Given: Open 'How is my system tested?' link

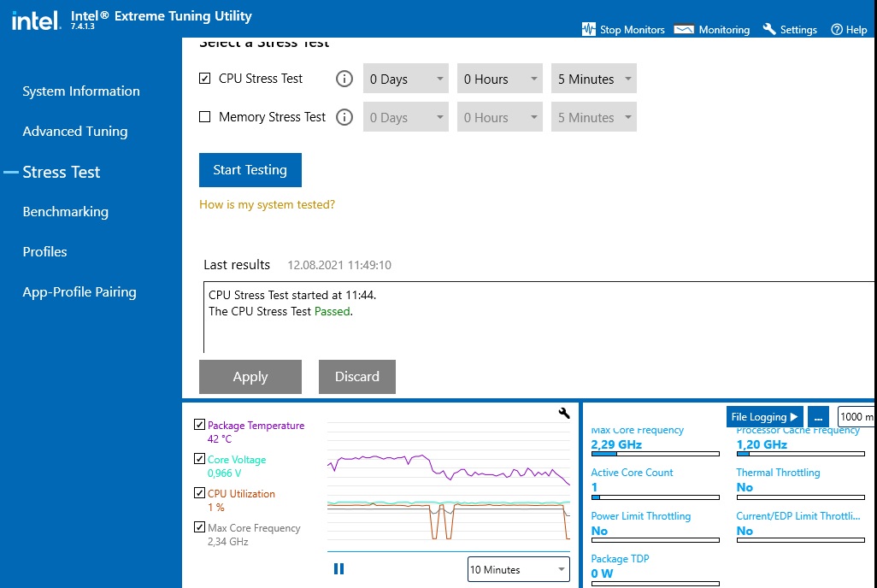Looking at the screenshot, I should pyautogui.click(x=267, y=205).
